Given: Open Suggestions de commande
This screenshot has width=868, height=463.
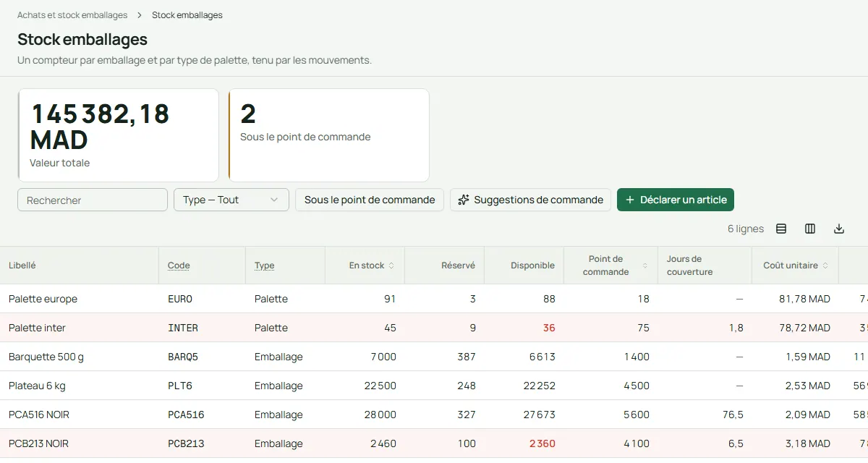Looking at the screenshot, I should coord(530,200).
